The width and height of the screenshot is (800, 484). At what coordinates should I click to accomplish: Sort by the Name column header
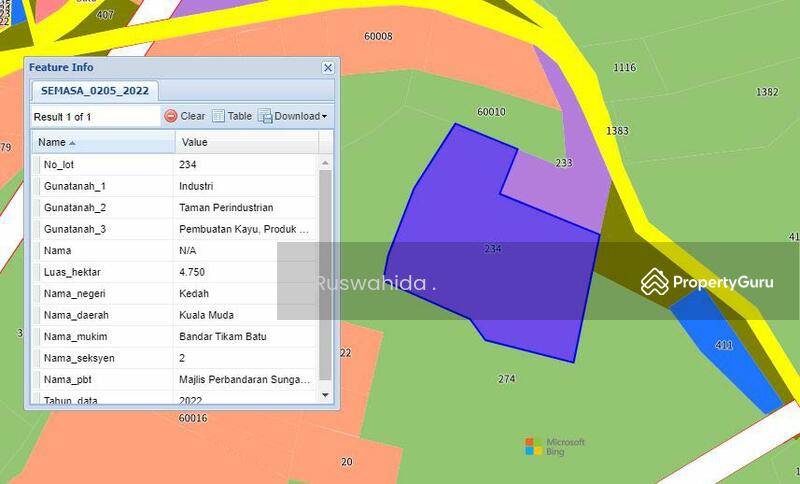tap(104, 142)
